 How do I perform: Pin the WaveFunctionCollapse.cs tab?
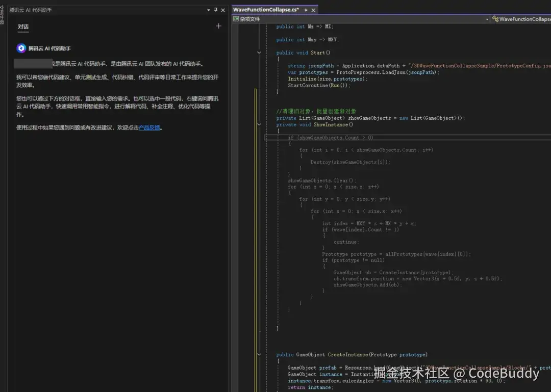306,10
